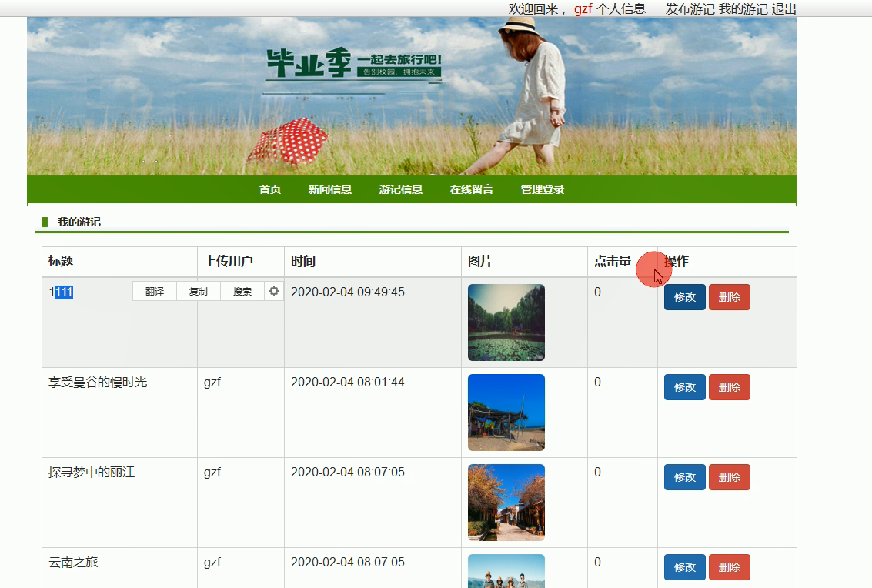Click 修改 for 云南之旅
Viewport: 872px width, 588px height.
click(x=684, y=567)
